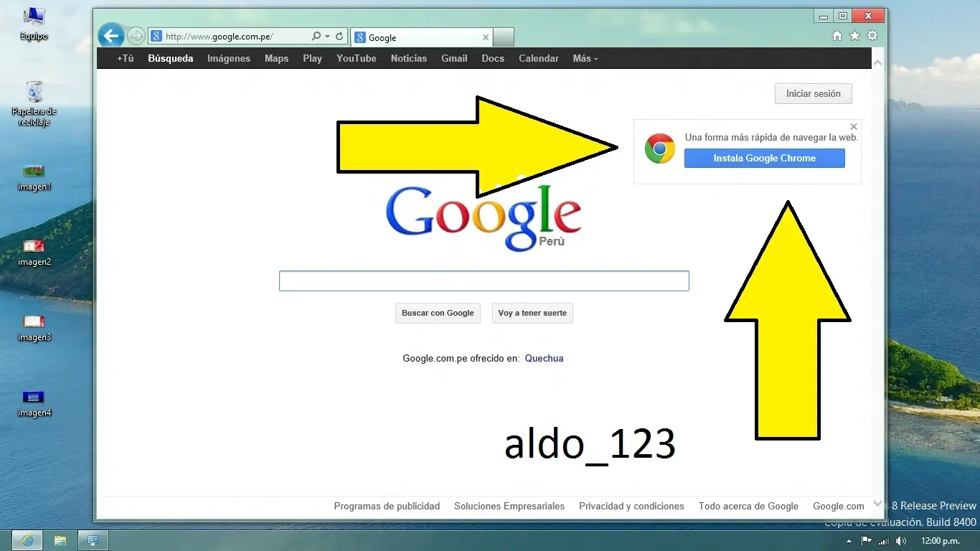Open Imágenes in the Google bar
The image size is (980, 551).
229,59
